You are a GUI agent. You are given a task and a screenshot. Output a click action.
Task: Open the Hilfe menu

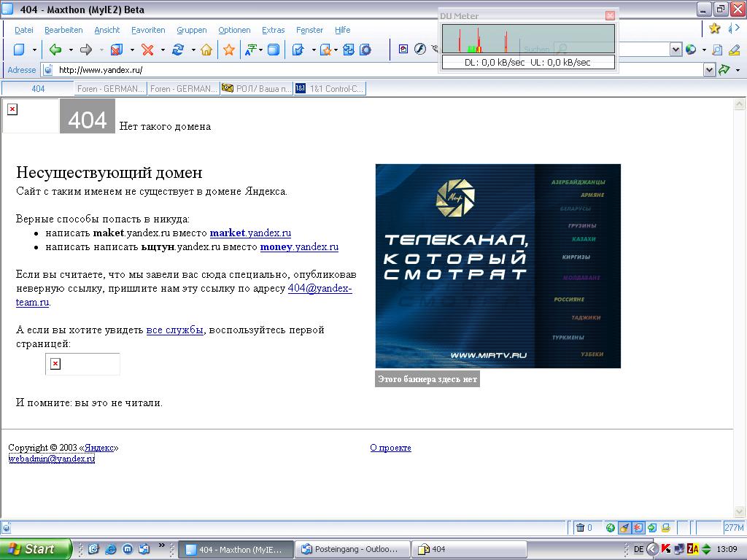click(343, 29)
